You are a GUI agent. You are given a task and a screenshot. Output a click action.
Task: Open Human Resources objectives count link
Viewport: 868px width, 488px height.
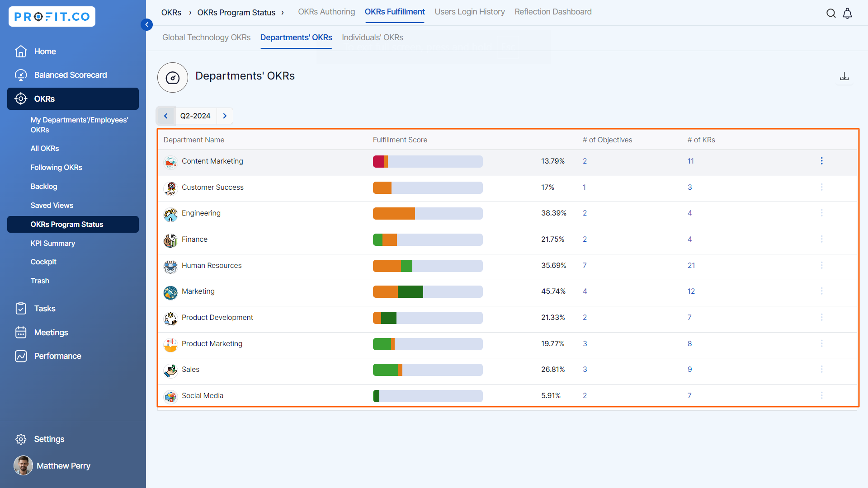pyautogui.click(x=585, y=266)
